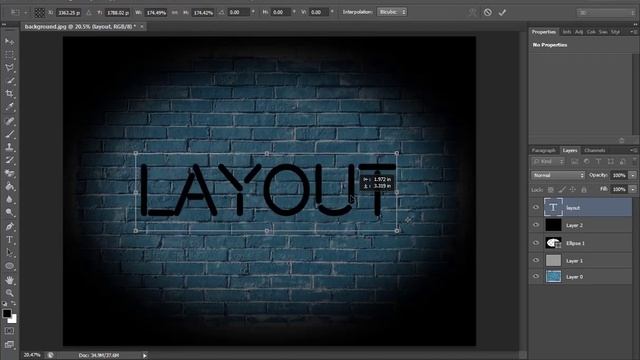Toggle the maintain aspect ratio link

tap(175, 12)
